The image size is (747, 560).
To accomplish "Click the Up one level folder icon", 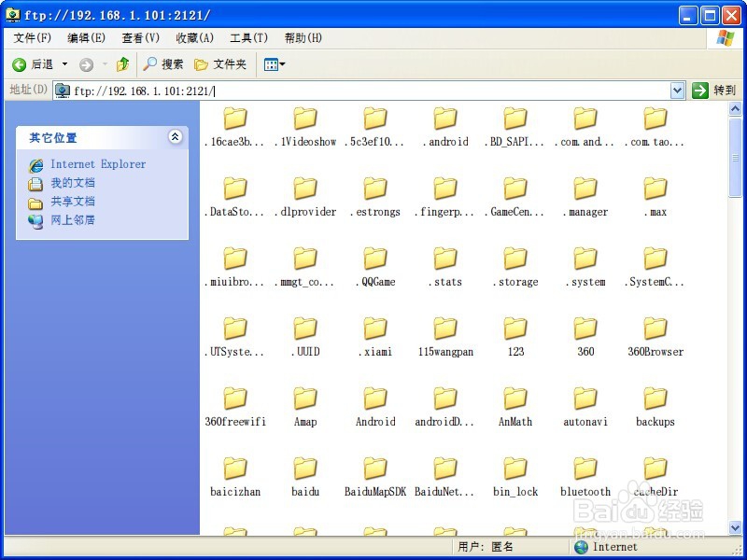I will coord(123,63).
